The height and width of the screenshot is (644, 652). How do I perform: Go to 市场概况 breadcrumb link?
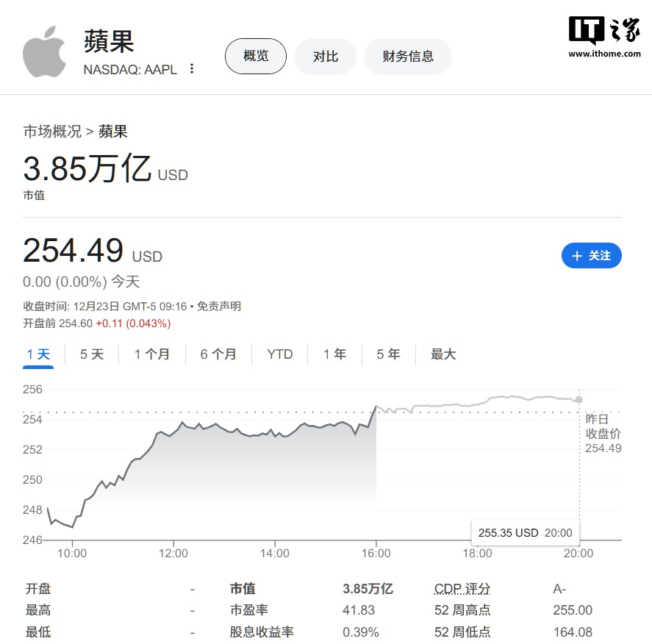click(52, 132)
